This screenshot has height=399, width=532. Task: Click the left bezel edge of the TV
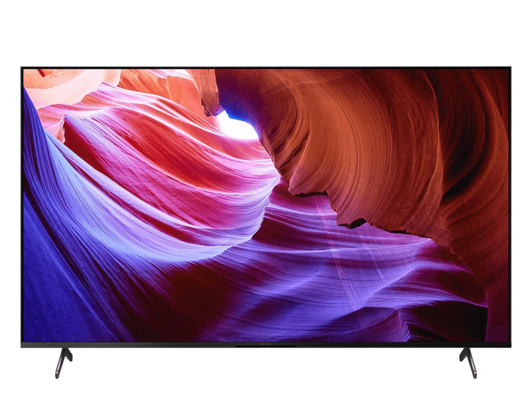[x=22, y=206]
